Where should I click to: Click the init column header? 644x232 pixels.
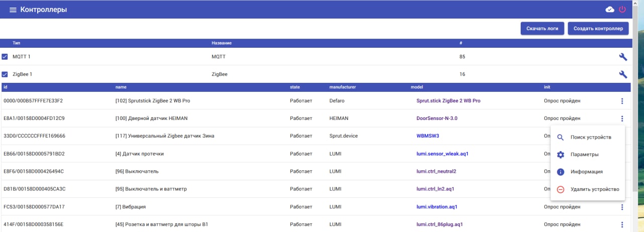(x=547, y=87)
